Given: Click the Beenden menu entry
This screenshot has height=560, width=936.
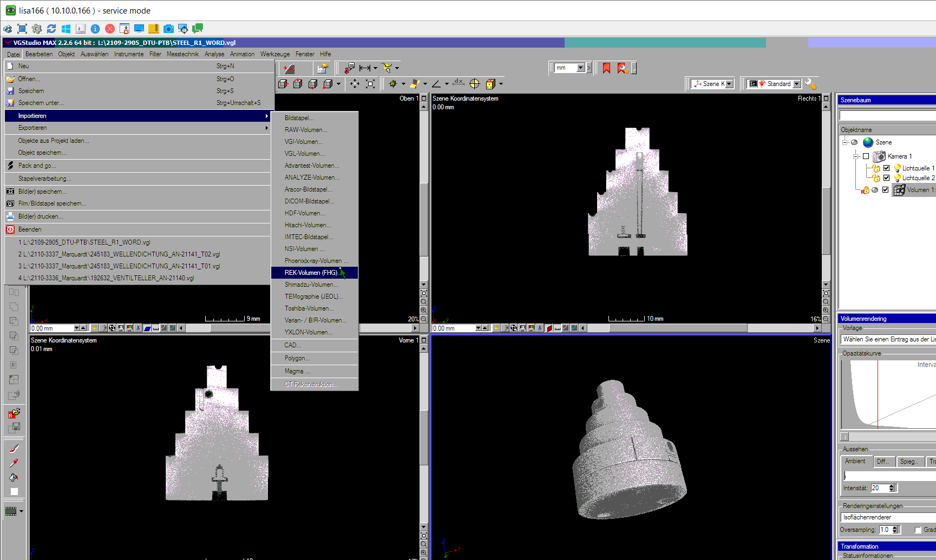Looking at the screenshot, I should tap(138, 229).
